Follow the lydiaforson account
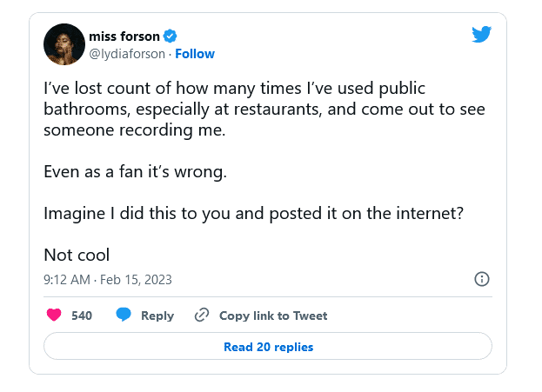This screenshot has width=542, height=392. point(195,54)
